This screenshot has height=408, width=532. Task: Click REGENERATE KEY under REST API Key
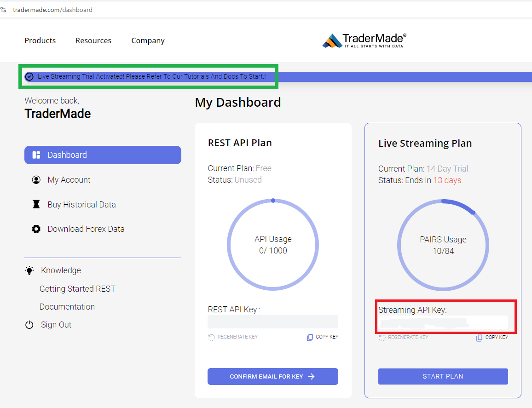tap(237, 337)
